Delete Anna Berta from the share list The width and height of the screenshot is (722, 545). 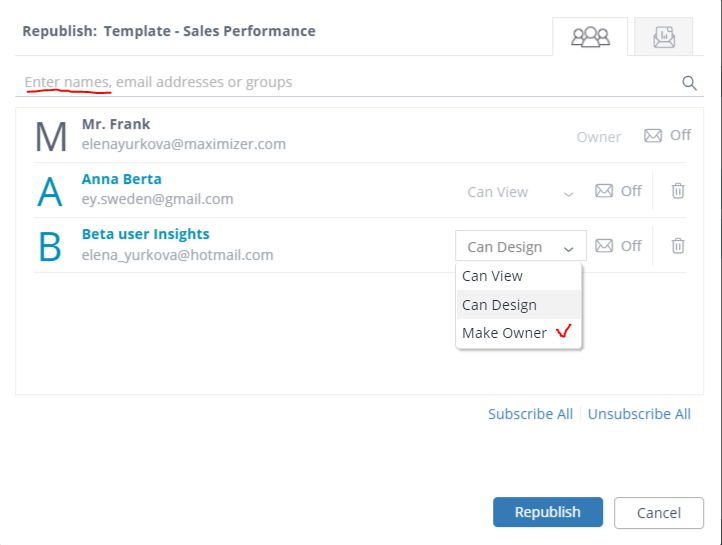pos(678,191)
